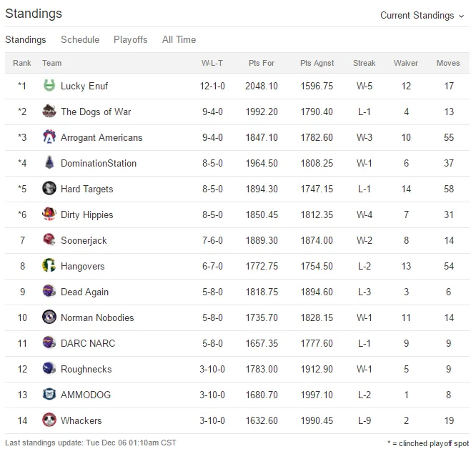Click the Dirty Hippies team logo
Image resolution: width=476 pixels, height=454 pixels.
tap(49, 214)
